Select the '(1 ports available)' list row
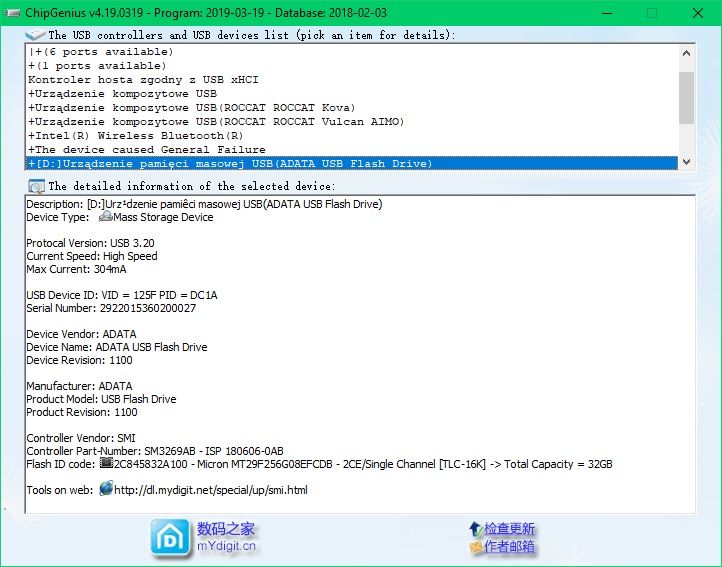Screen dimensions: 722x567 [352, 65]
